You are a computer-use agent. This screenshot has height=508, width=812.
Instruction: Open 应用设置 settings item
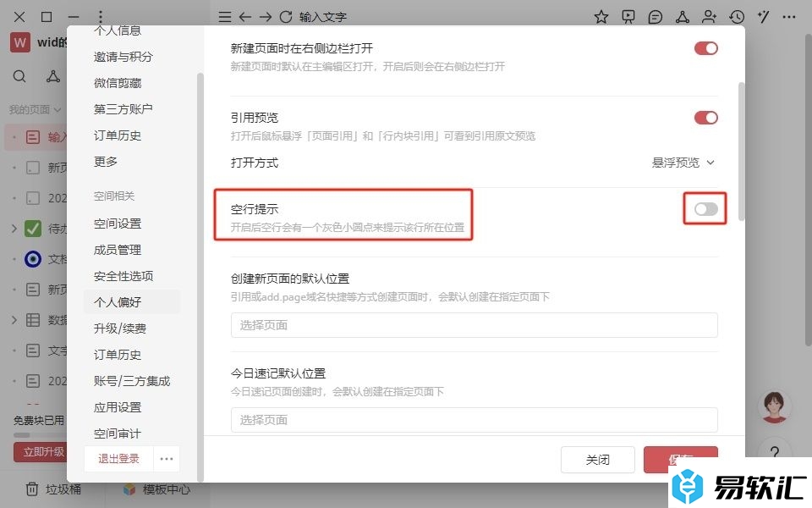click(118, 407)
